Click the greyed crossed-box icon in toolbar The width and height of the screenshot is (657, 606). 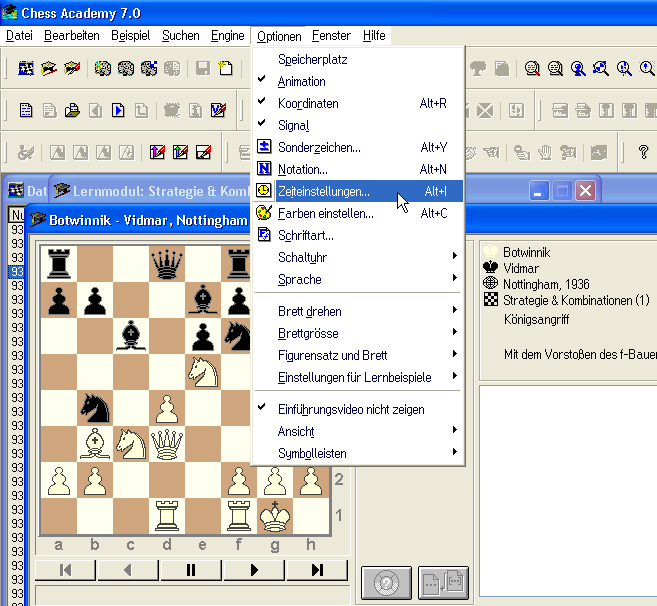[485, 111]
